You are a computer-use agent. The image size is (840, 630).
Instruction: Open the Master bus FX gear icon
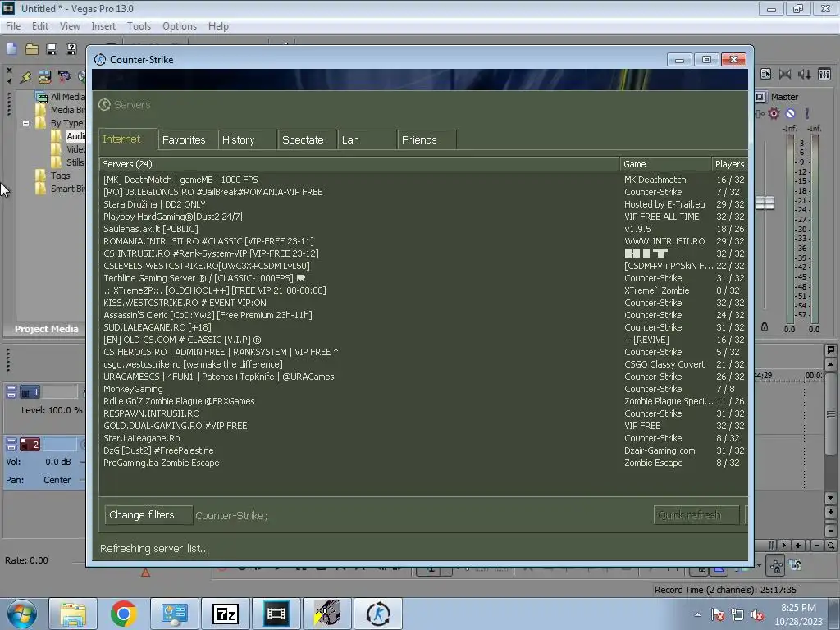click(x=774, y=113)
